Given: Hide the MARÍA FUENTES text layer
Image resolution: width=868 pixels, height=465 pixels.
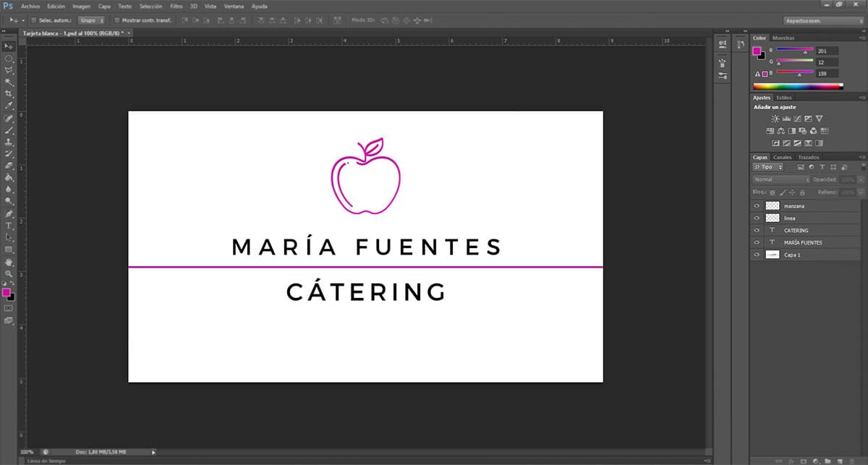Looking at the screenshot, I should point(757,242).
